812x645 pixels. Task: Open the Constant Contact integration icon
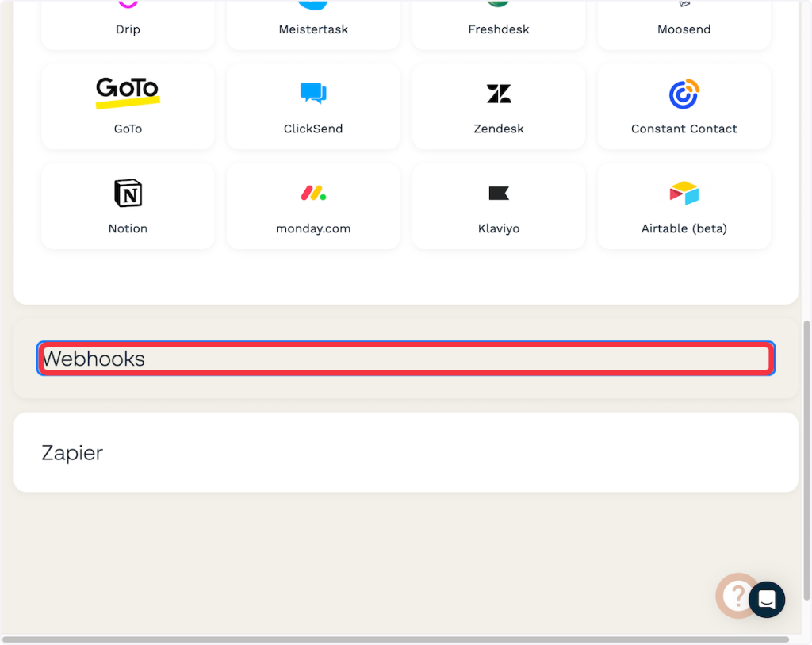coord(684,94)
